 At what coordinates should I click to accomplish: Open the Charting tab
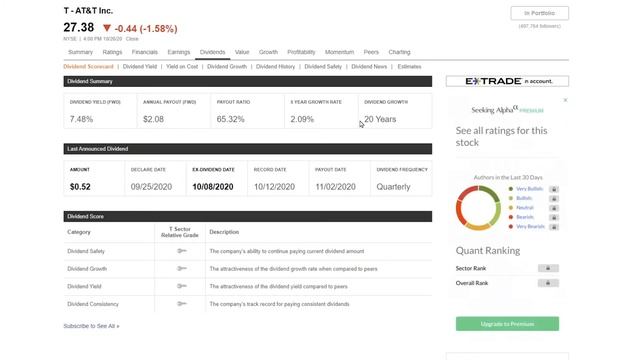399,52
